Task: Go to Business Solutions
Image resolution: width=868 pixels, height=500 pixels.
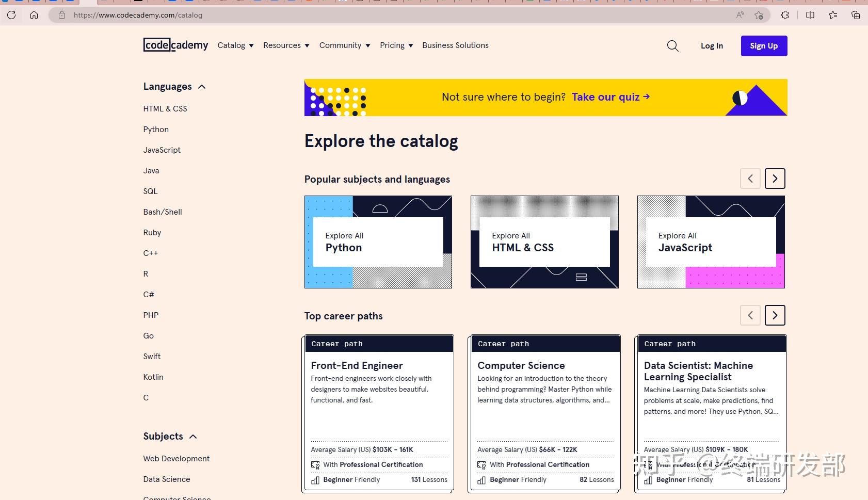Action: pos(455,45)
